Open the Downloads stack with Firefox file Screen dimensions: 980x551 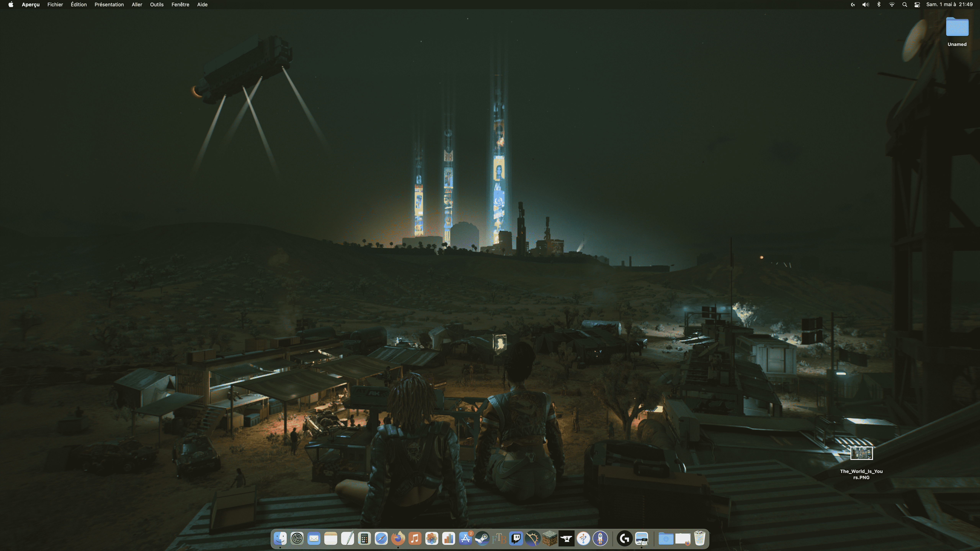683,538
